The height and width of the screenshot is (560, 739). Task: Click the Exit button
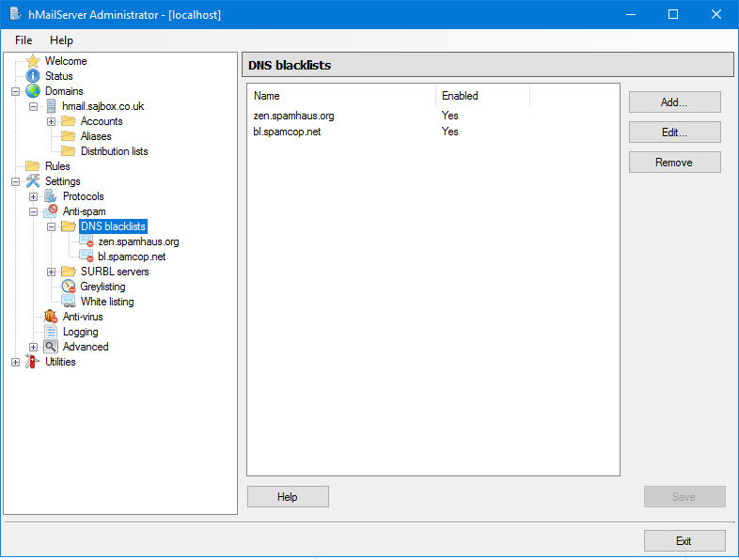point(684,541)
